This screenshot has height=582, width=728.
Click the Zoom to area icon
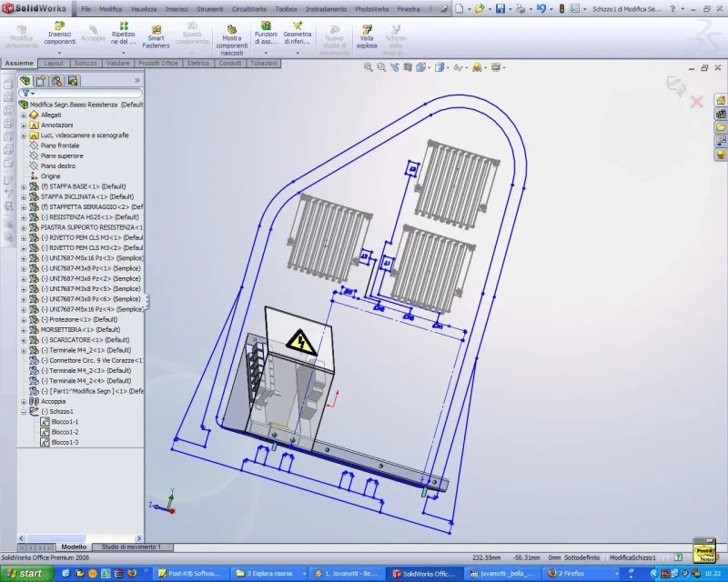[x=381, y=67]
